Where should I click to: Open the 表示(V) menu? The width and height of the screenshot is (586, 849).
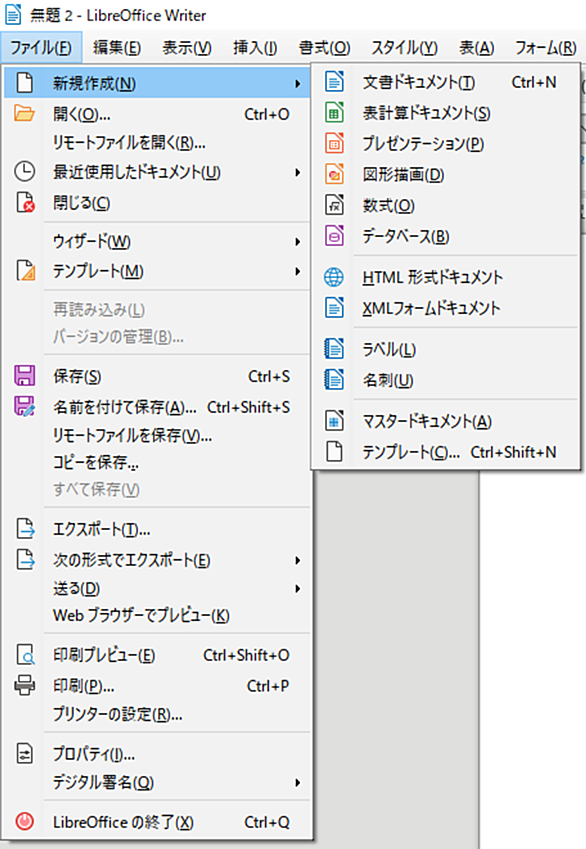[x=187, y=48]
